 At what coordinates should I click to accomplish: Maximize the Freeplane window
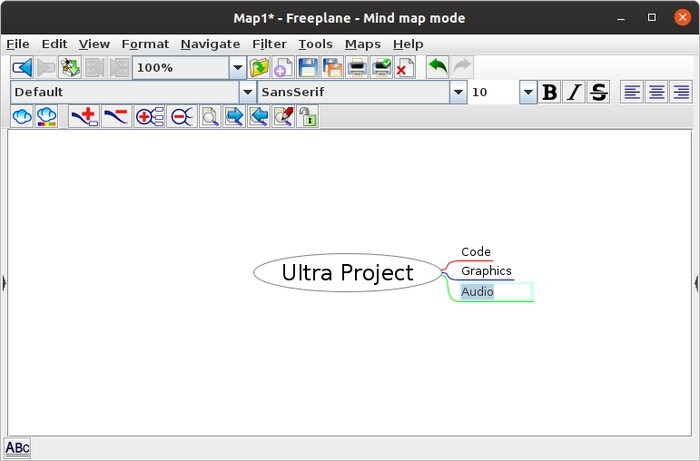point(652,17)
